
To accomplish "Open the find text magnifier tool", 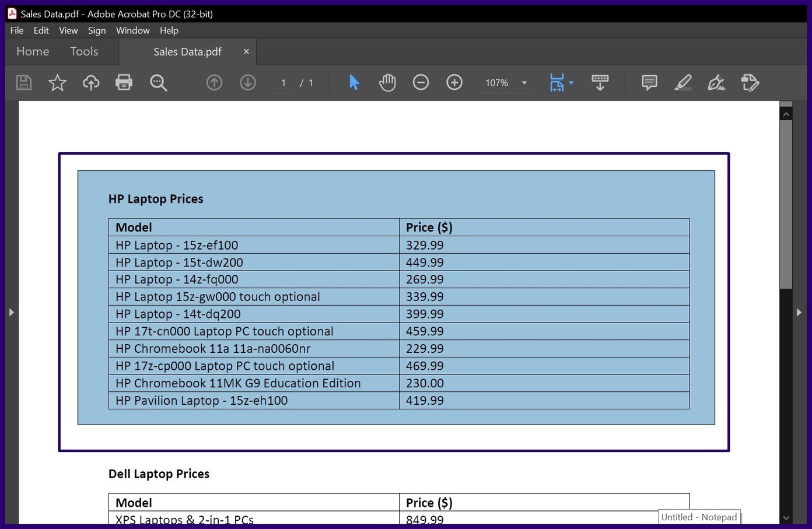I will pos(158,83).
